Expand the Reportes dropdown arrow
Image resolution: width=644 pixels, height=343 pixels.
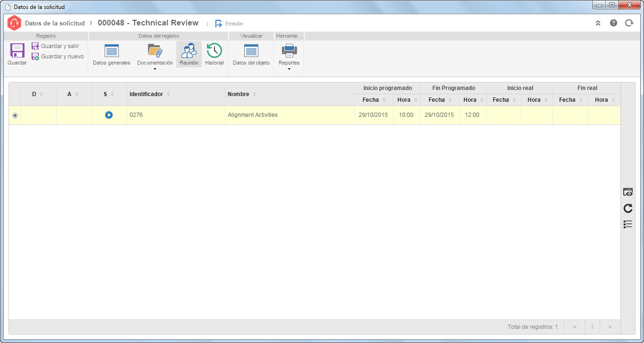click(289, 69)
